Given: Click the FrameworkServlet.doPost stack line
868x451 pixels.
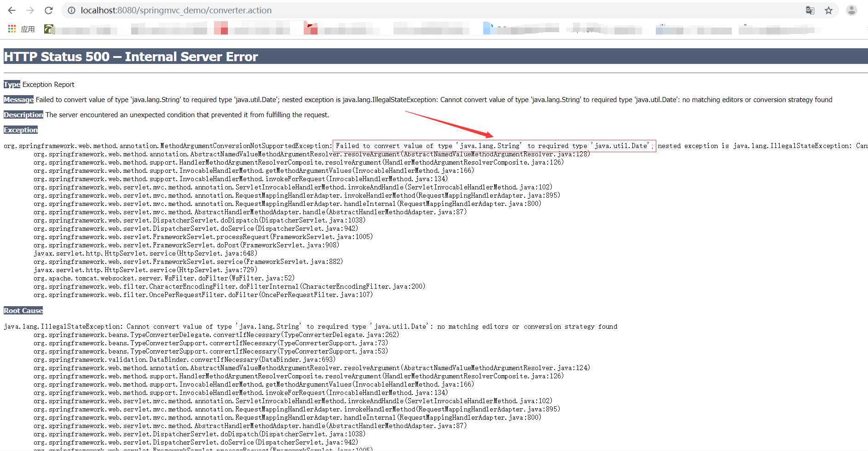Looking at the screenshot, I should click(186, 245).
